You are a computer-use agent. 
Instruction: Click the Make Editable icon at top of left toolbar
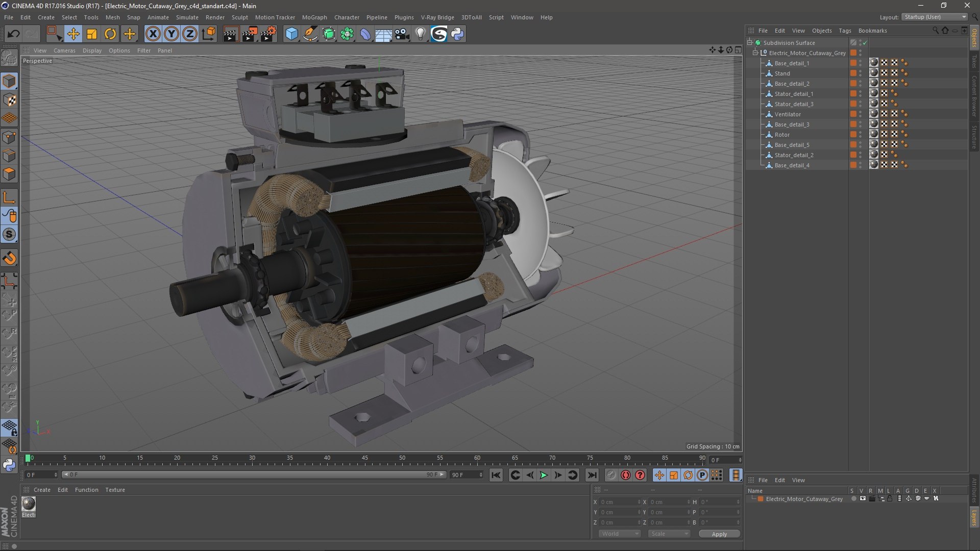point(9,58)
